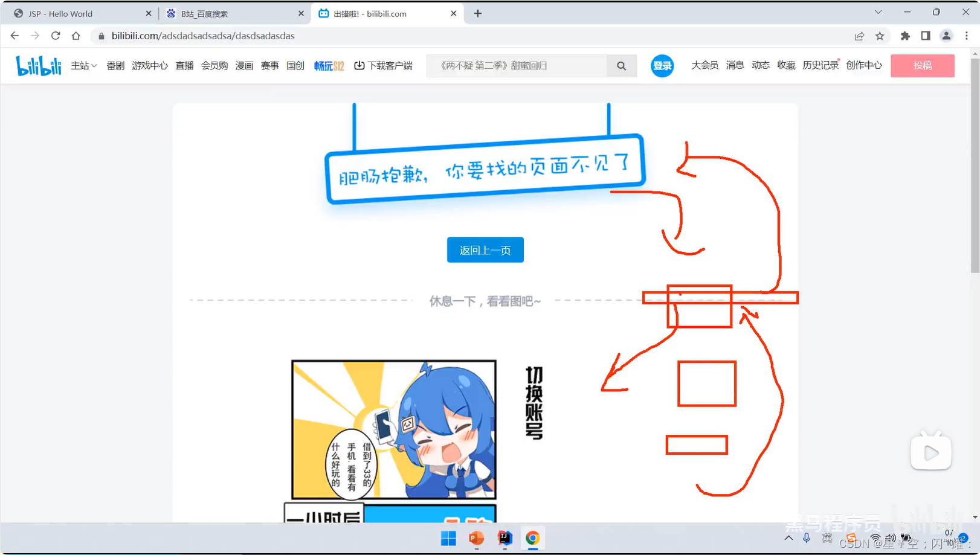Open the Chrome profile avatar

pos(946,36)
